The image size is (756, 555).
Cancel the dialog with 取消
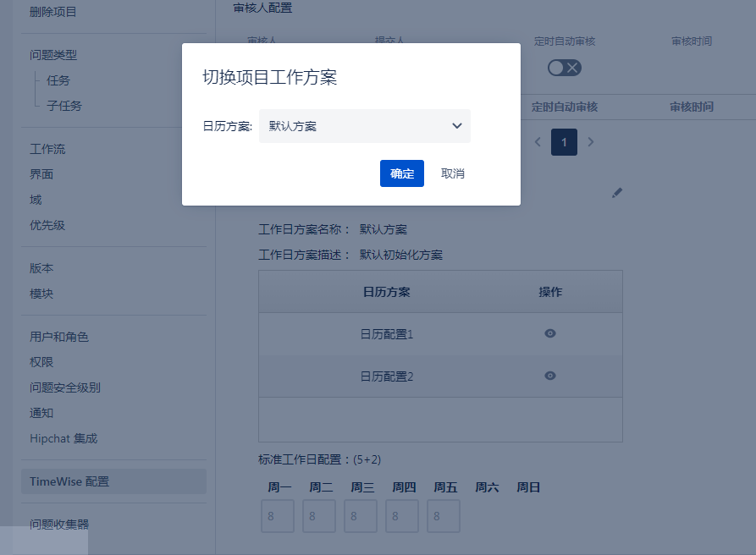[453, 173]
